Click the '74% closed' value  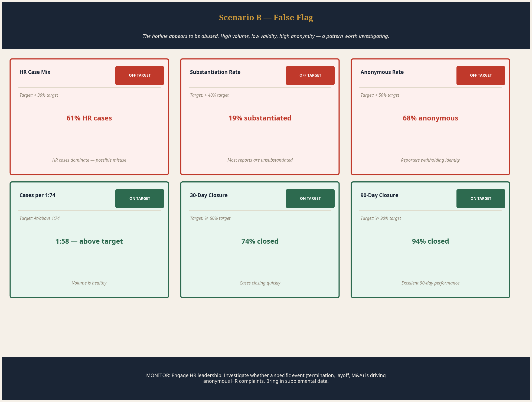[260, 241]
